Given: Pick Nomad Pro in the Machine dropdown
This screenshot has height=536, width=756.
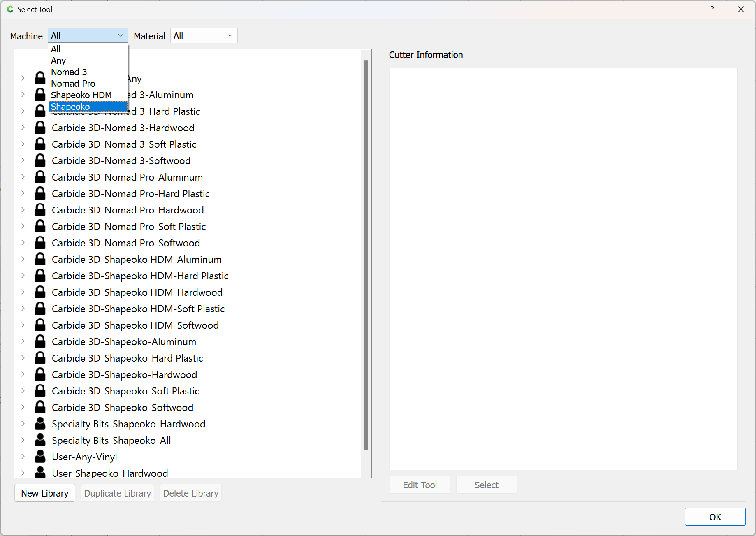Looking at the screenshot, I should point(73,84).
